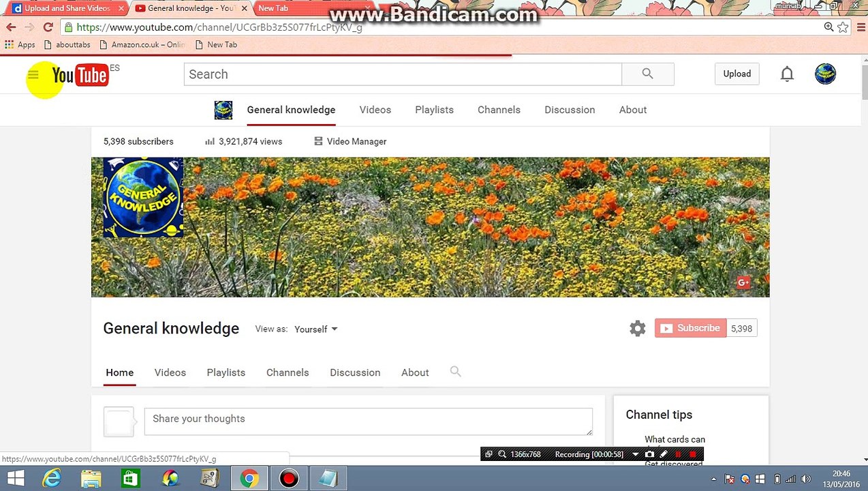Open About in the top channel bar
Viewport: 868px width, 491px height.
click(x=633, y=110)
